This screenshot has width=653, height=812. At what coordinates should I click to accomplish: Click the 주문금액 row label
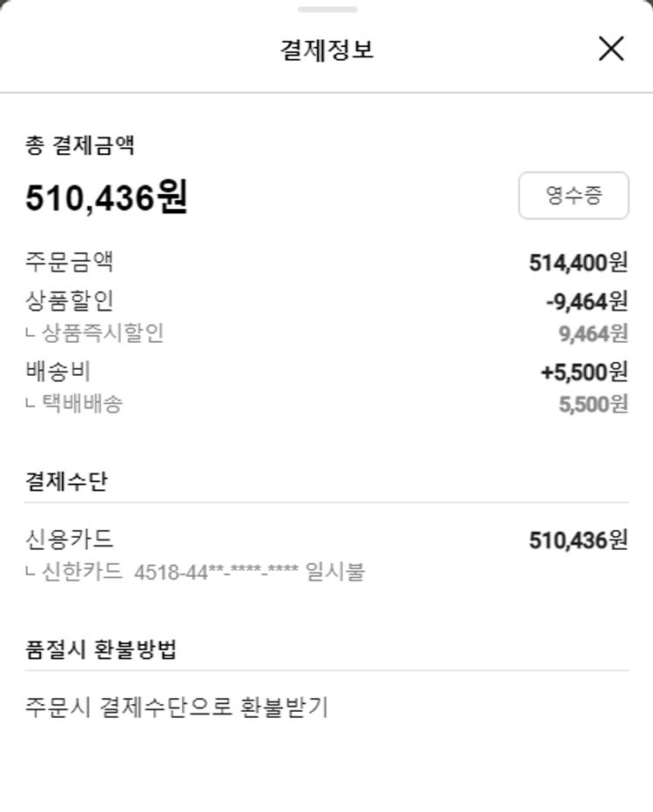70,262
